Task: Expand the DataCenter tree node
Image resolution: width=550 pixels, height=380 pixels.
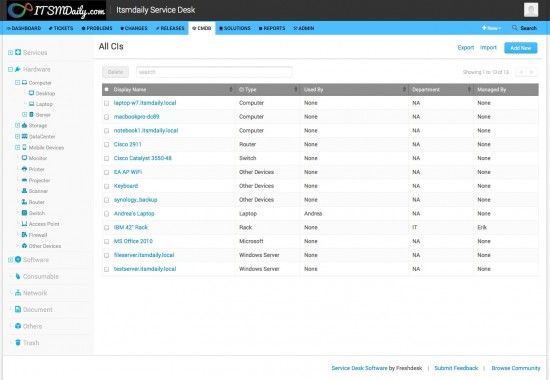Action: pos(17,136)
